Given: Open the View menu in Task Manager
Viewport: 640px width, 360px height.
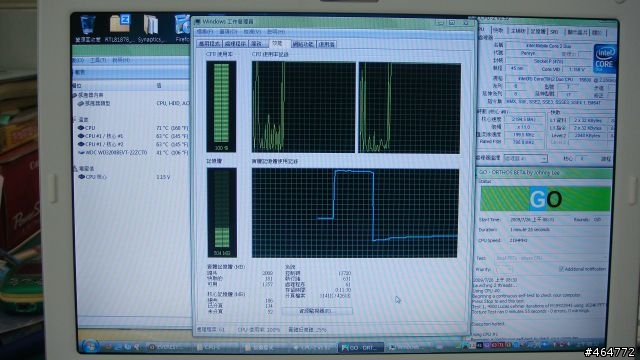Looking at the screenshot, I should [x=252, y=31].
